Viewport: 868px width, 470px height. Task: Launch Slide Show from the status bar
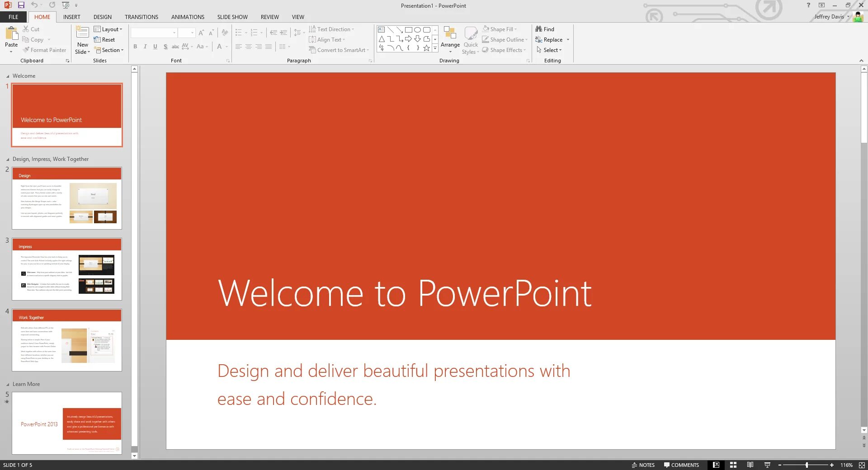point(767,465)
